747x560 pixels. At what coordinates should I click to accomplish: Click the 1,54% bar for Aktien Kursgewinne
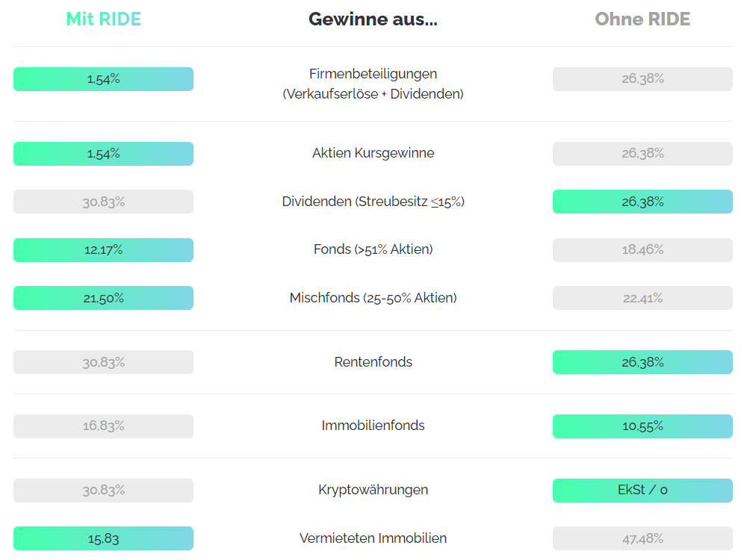[103, 154]
